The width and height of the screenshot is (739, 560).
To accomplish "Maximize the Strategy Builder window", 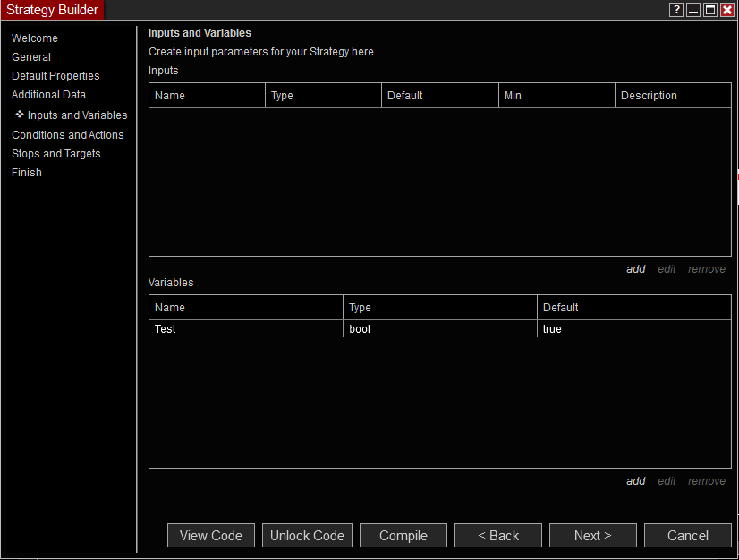I will point(710,10).
